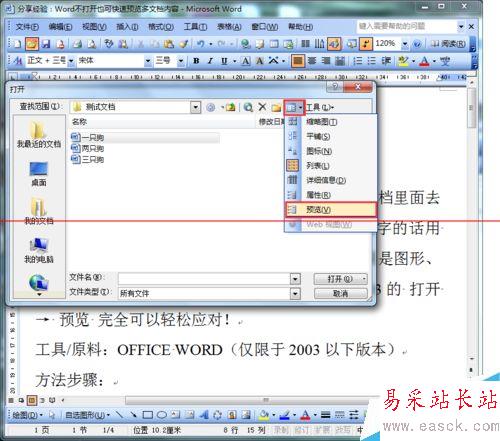Click the Search the Web icon in dialog
The width and height of the screenshot is (500, 441).
click(x=248, y=107)
